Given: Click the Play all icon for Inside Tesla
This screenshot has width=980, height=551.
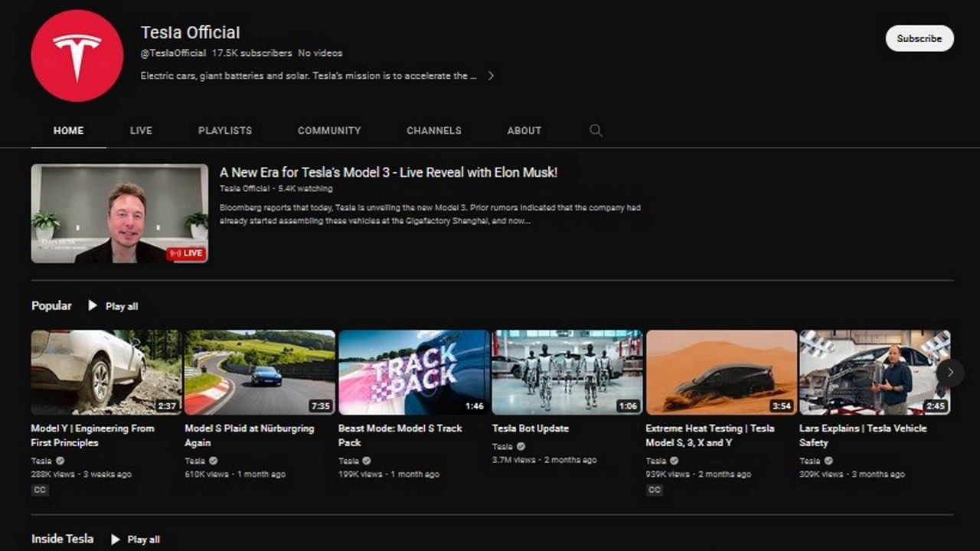Looking at the screenshot, I should click(115, 539).
